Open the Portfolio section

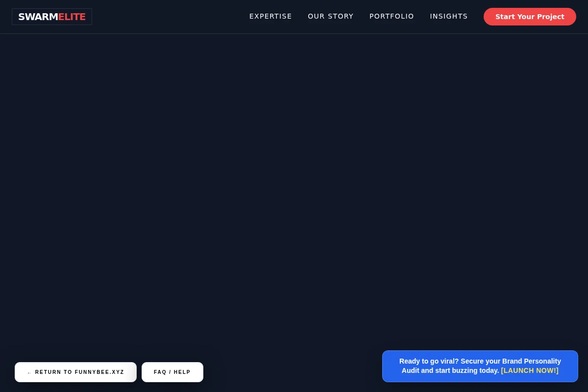click(x=392, y=16)
